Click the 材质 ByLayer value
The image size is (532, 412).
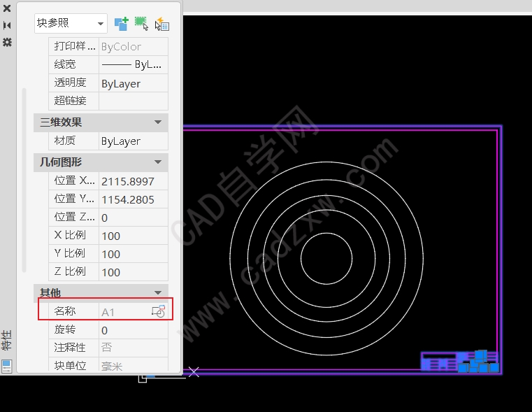click(134, 141)
